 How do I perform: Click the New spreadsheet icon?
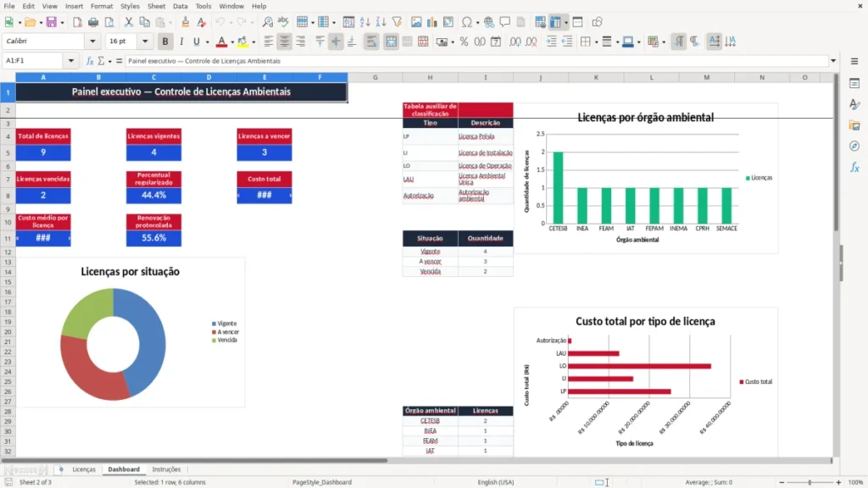[8, 22]
